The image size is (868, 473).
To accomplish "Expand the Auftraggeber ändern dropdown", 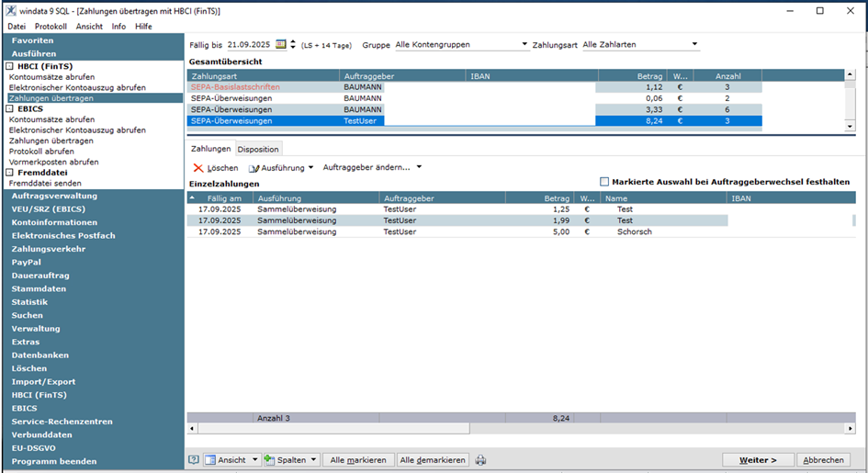I will coord(419,167).
